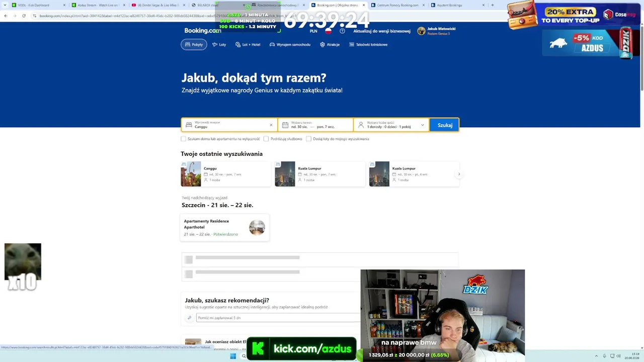Open the Canggu recent search card
Screen dimensions: 644x362
click(226, 174)
